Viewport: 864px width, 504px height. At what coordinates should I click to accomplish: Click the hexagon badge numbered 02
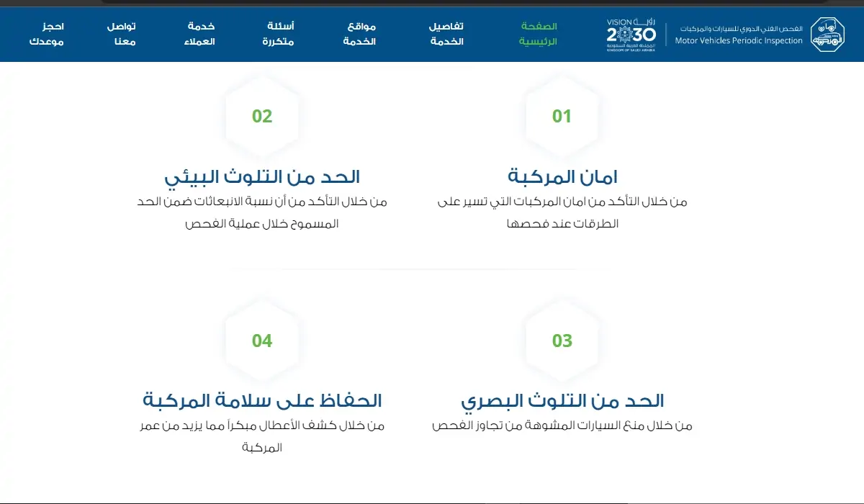[262, 117]
